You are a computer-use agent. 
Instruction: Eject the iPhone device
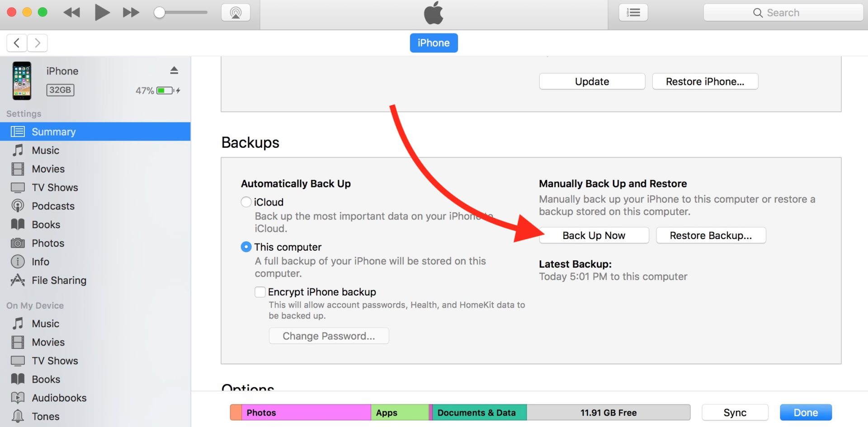point(174,70)
